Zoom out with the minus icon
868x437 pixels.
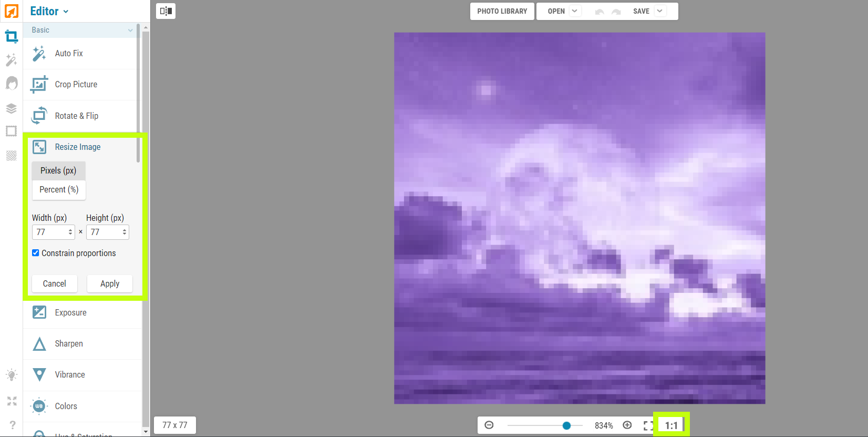coord(489,425)
